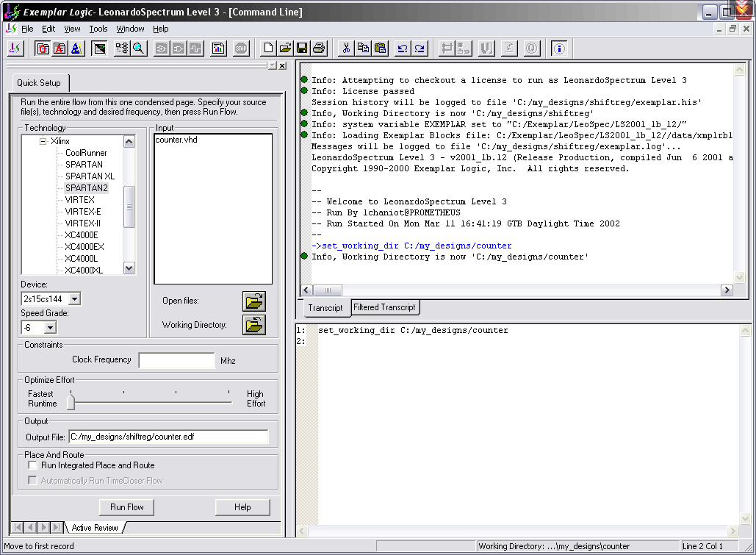Open the bar chart report icon
Screen dimensions: 756x555
coord(218,49)
